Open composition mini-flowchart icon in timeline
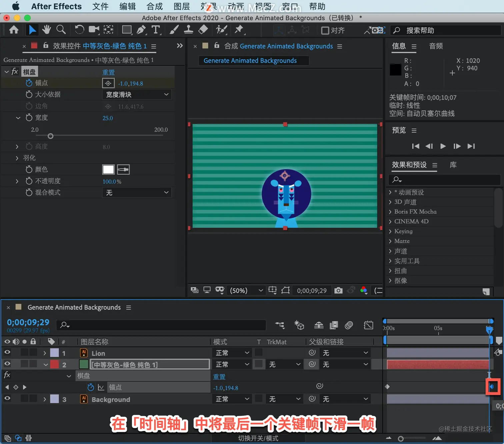The width and height of the screenshot is (504, 444). [x=280, y=325]
